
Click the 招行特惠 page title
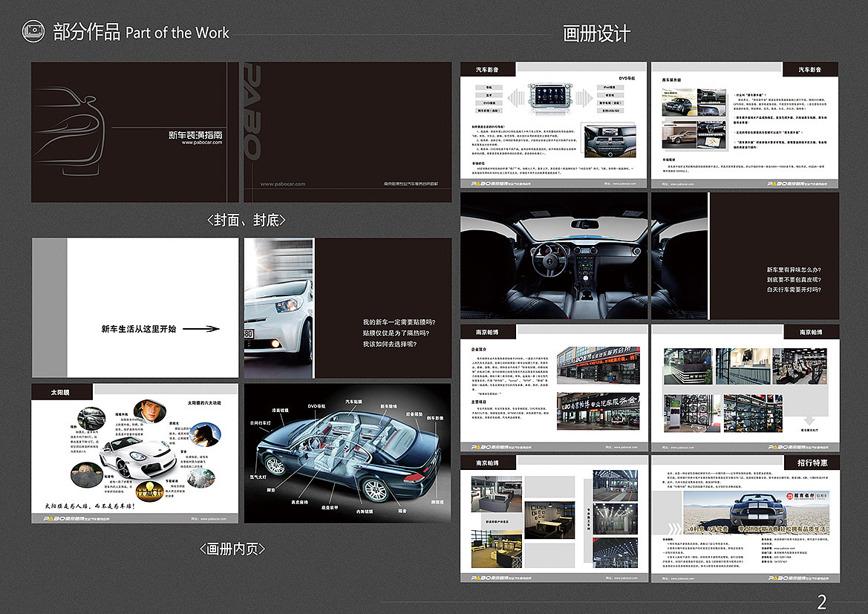pyautogui.click(x=813, y=463)
